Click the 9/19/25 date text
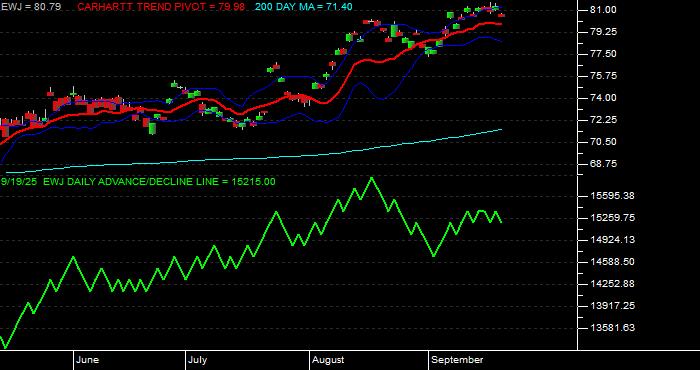 (x=19, y=182)
